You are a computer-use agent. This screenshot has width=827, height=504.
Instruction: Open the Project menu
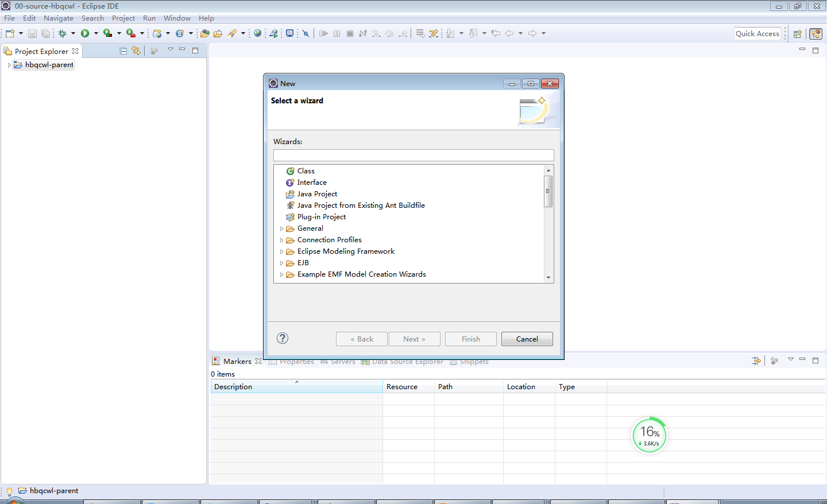pyautogui.click(x=123, y=18)
